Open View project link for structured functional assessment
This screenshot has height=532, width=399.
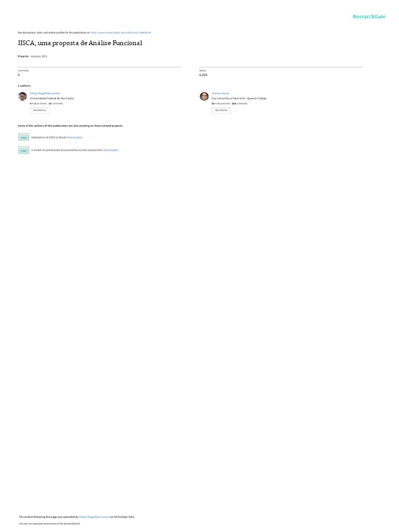[111, 150]
